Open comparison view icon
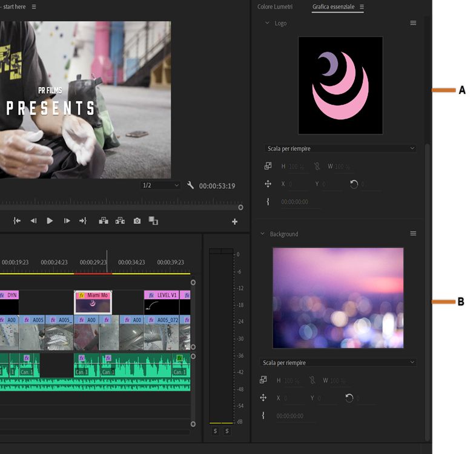The image size is (476, 454). [x=153, y=220]
